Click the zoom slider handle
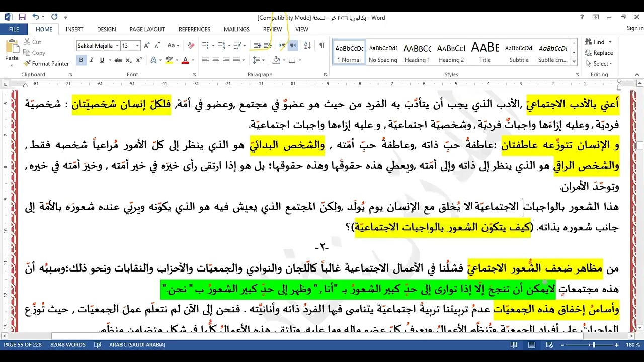644x362 pixels. pyautogui.click(x=594, y=345)
